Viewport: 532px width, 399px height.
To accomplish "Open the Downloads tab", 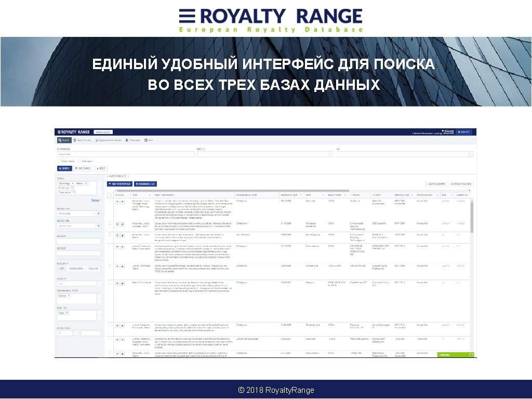I will click(132, 140).
